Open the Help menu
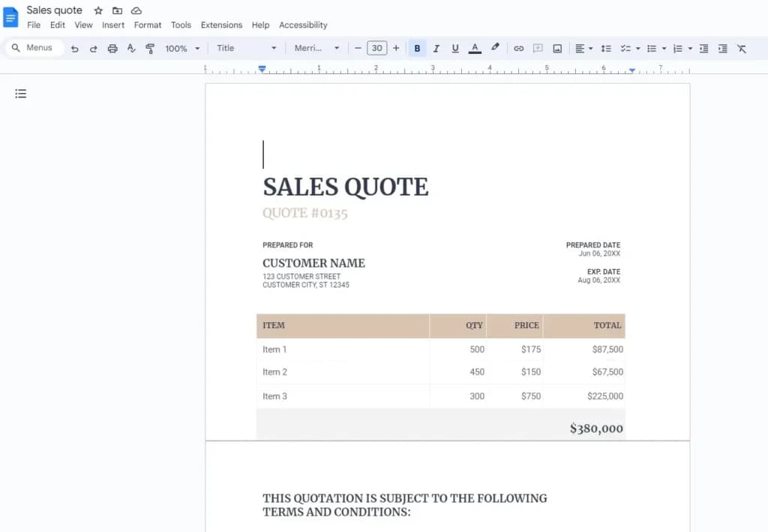Screen dimensions: 768x532 (x=260, y=25)
